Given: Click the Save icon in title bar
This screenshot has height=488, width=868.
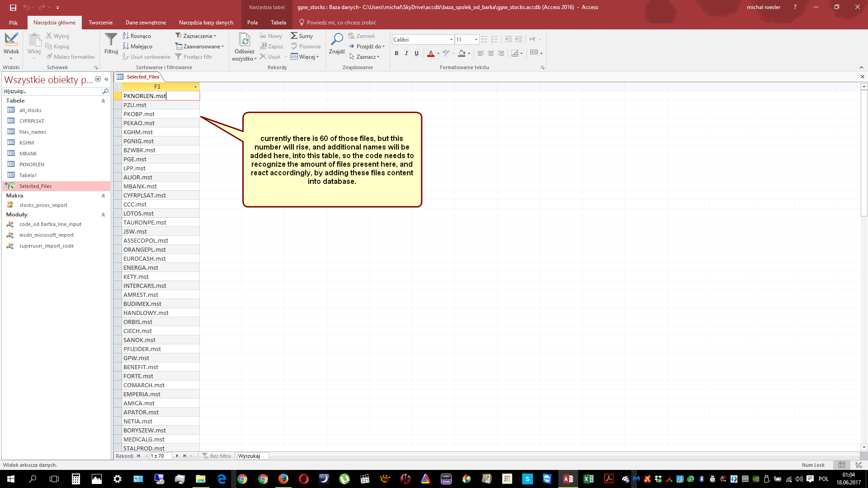Looking at the screenshot, I should [x=13, y=7].
